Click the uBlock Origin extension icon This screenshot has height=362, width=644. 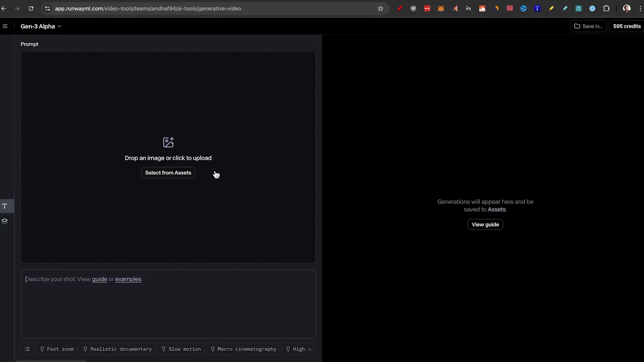[413, 8]
